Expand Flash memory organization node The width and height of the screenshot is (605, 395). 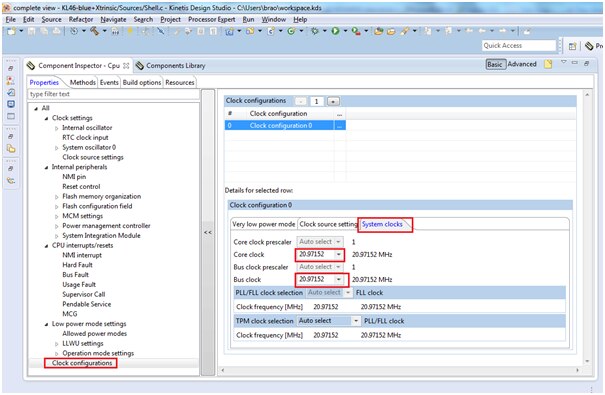pyautogui.click(x=56, y=197)
